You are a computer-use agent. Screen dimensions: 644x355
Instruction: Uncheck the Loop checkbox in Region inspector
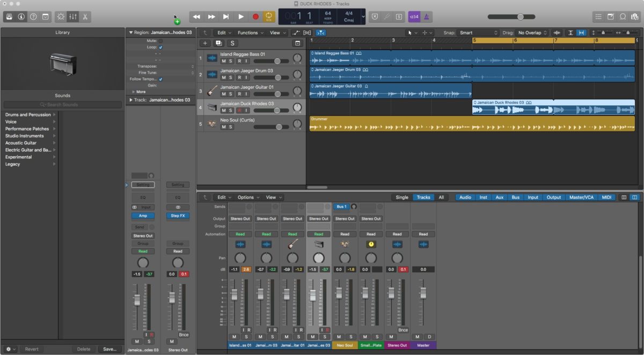160,47
